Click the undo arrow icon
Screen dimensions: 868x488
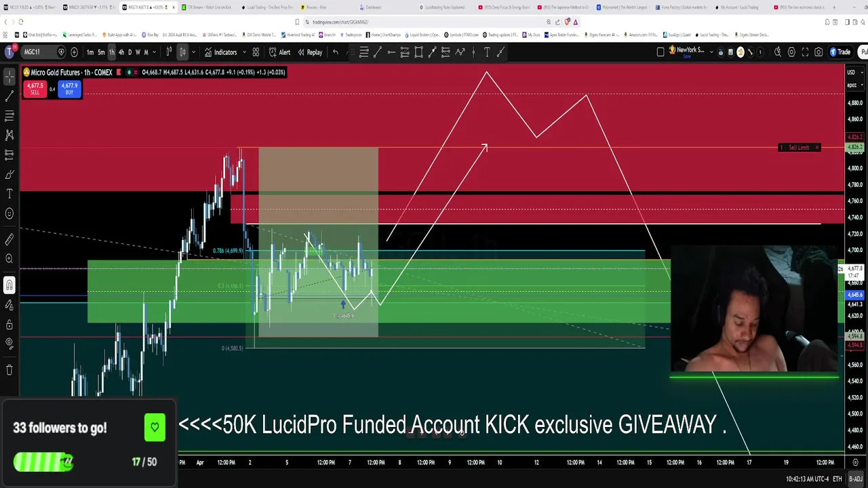(335, 52)
